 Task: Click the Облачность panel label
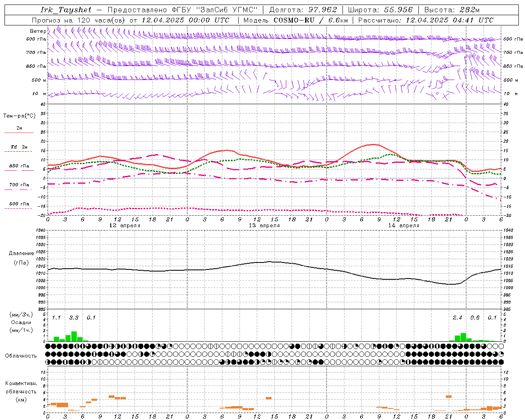click(x=21, y=356)
